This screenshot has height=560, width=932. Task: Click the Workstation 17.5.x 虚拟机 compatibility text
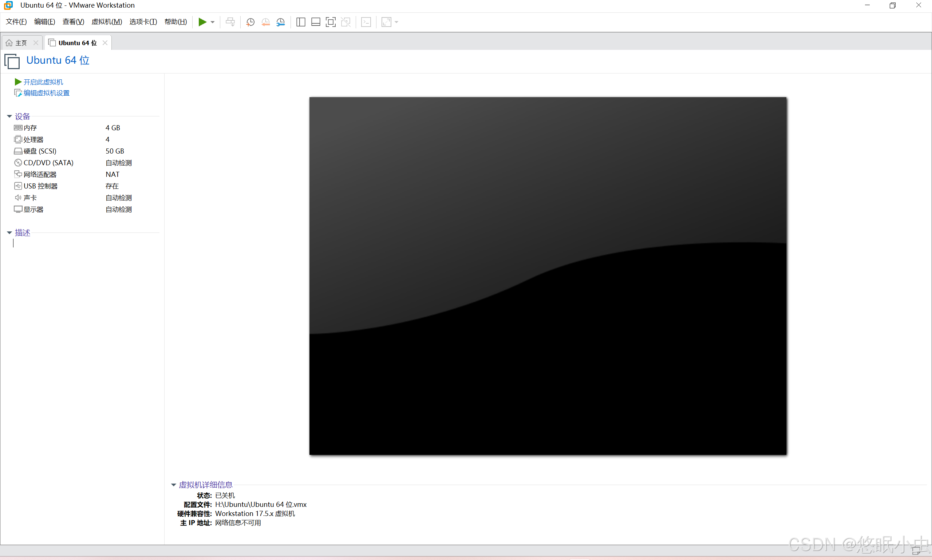pyautogui.click(x=255, y=514)
